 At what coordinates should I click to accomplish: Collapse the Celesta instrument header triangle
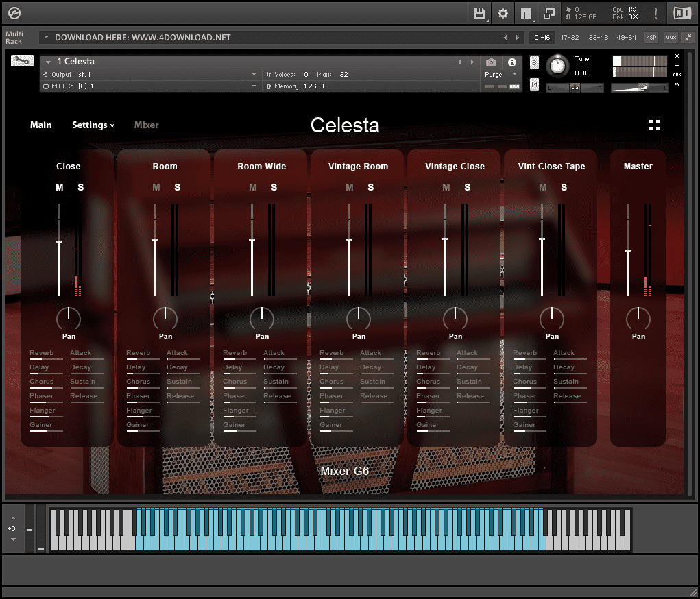[48, 62]
